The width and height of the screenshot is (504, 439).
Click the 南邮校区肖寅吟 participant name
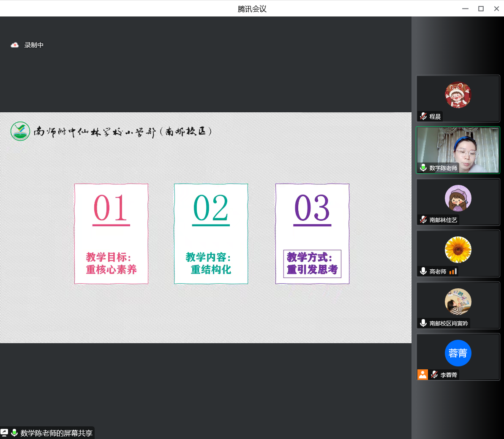click(449, 323)
